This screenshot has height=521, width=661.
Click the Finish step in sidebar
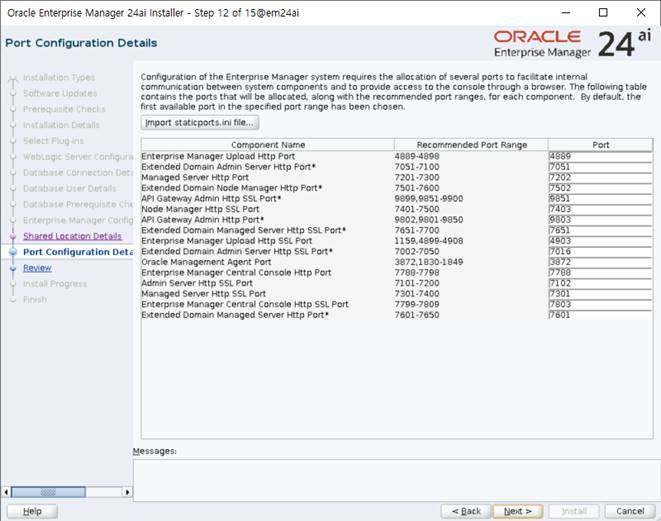tap(35, 300)
